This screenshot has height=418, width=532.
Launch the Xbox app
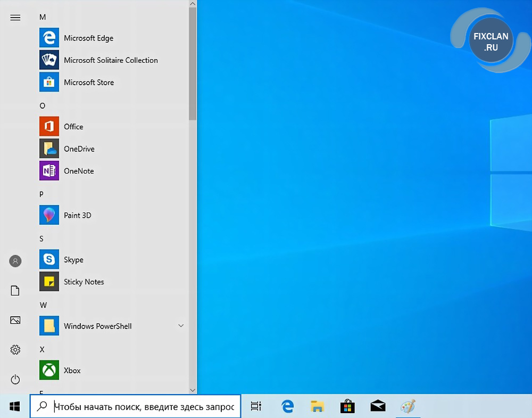[72, 371]
